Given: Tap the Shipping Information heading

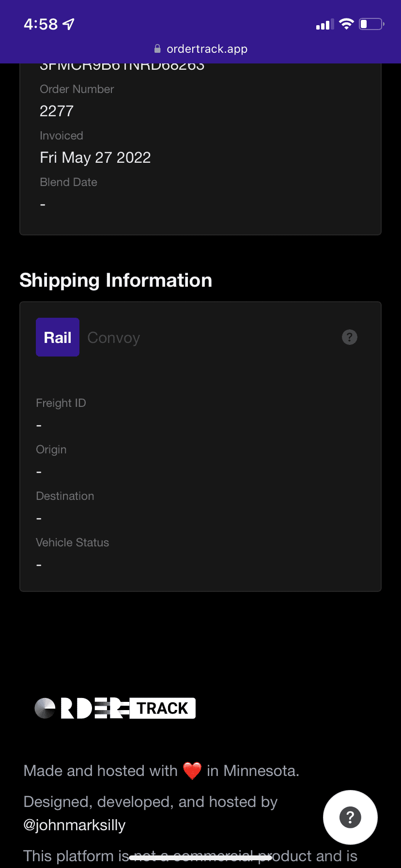Looking at the screenshot, I should tap(116, 280).
